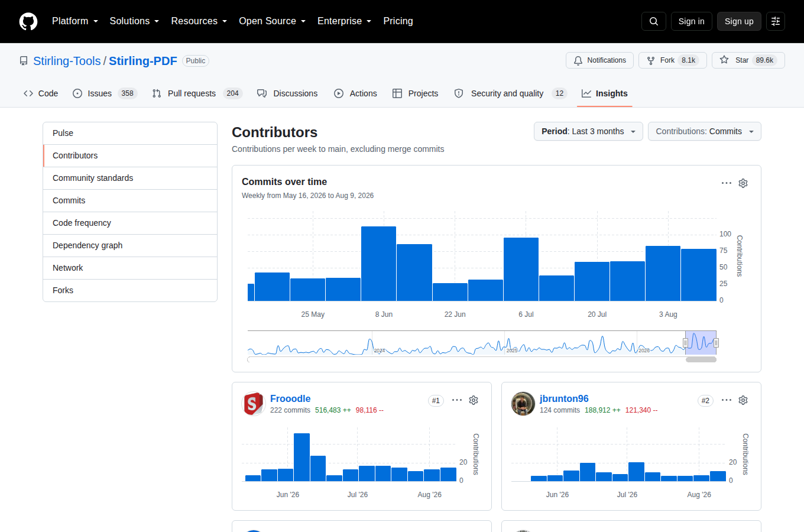The image size is (804, 532).
Task: Expand the Enterprise menu
Action: [345, 21]
